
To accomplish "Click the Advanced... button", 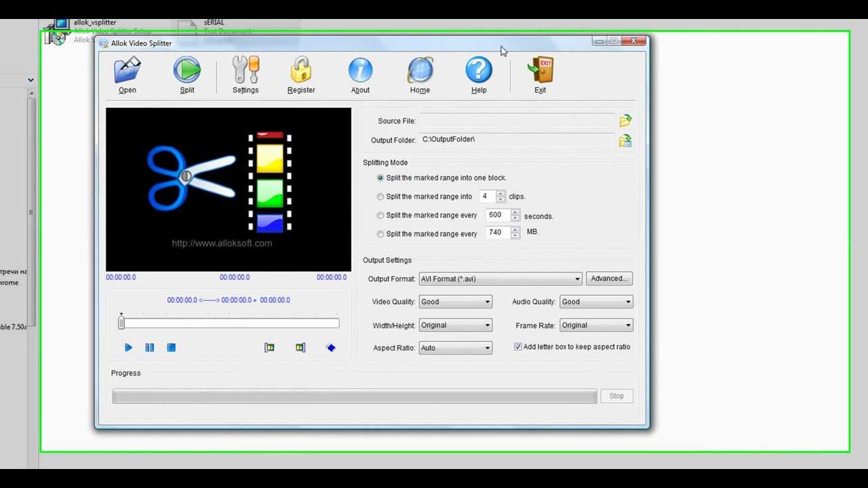I will point(609,279).
